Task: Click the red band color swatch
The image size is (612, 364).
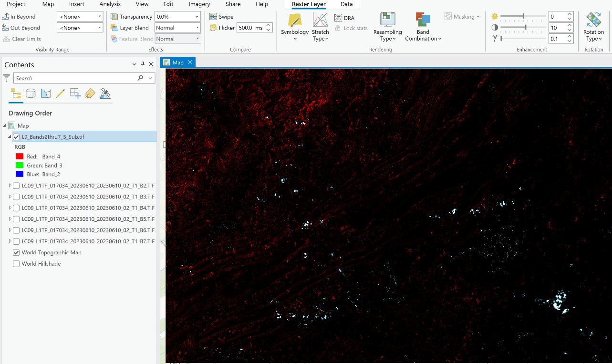Action: [20, 156]
